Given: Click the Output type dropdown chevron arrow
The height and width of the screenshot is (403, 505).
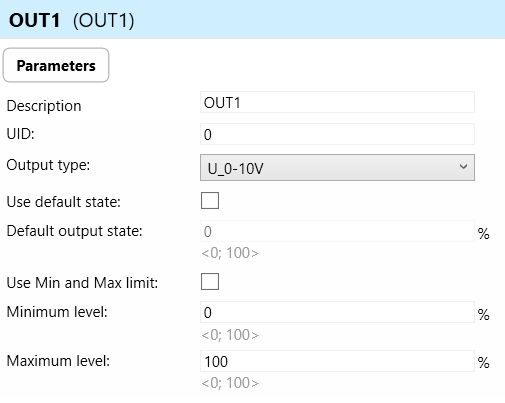Looking at the screenshot, I should click(463, 167).
